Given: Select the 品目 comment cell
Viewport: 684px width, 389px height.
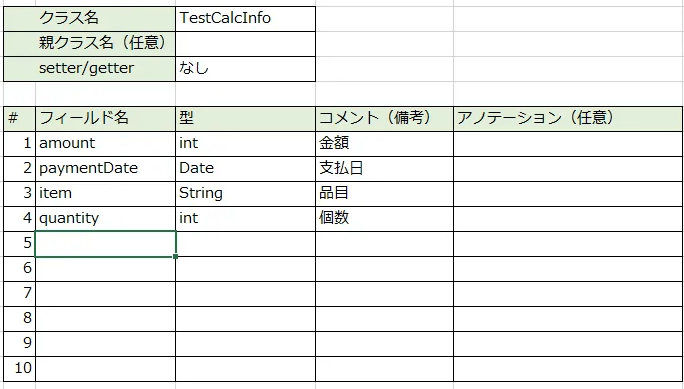Looking at the screenshot, I should point(384,194).
